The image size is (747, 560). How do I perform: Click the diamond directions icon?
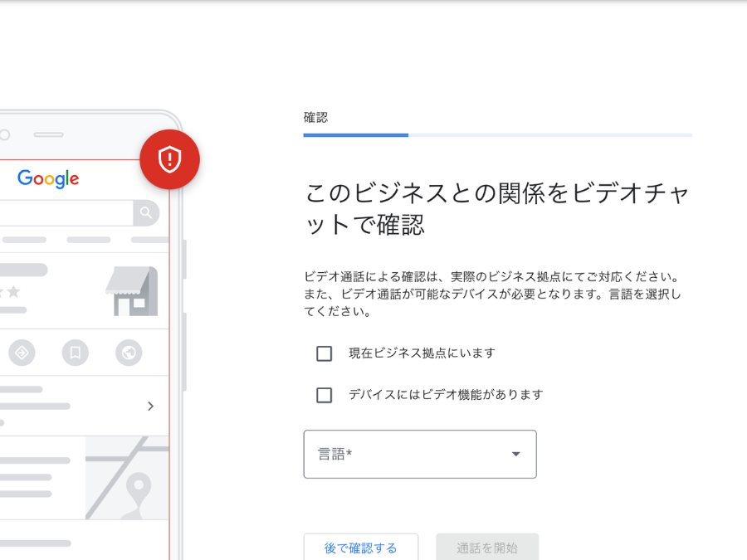[22, 353]
